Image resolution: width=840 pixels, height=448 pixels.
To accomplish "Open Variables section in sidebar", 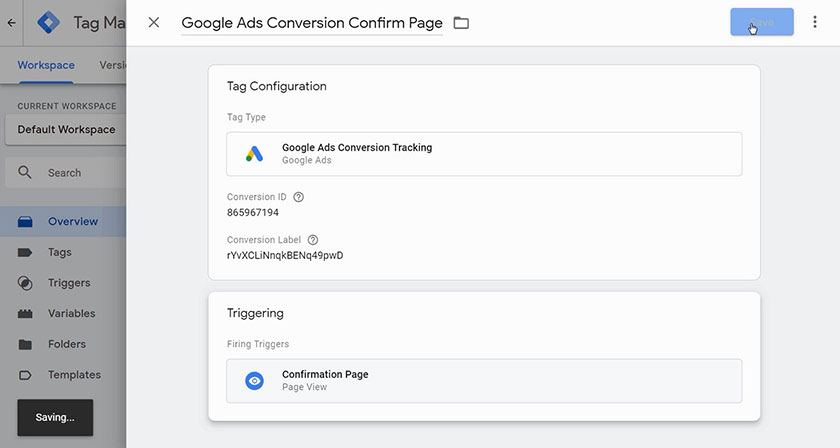I will click(x=71, y=313).
